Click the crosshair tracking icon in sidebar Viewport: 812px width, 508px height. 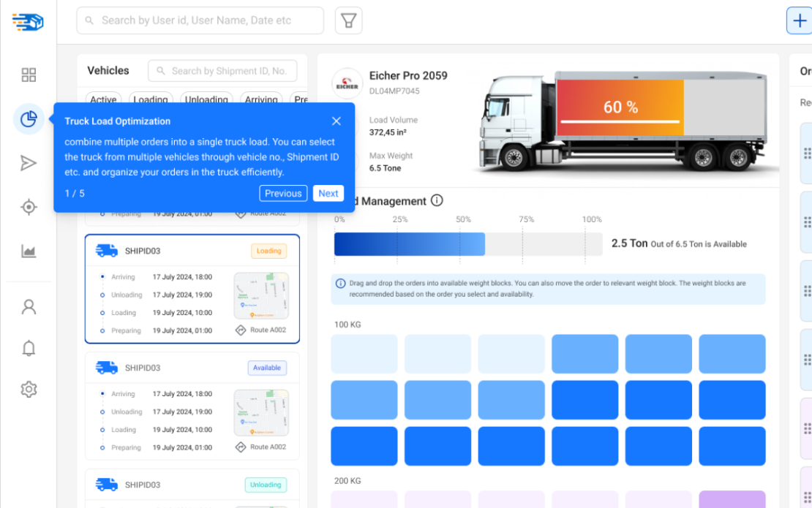29,207
